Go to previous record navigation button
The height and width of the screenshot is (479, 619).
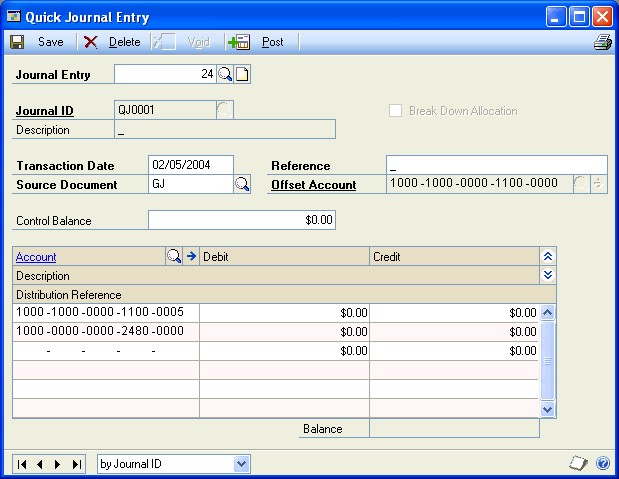(39, 464)
